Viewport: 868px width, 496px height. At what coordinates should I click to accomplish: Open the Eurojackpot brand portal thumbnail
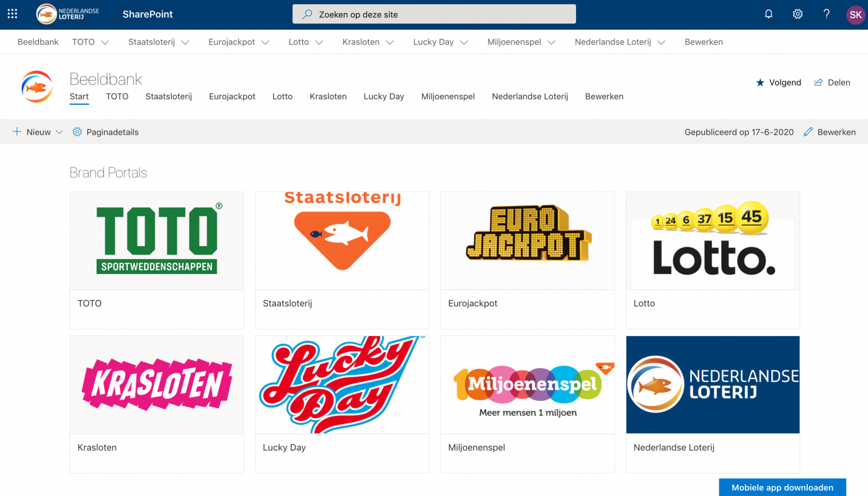click(x=528, y=241)
